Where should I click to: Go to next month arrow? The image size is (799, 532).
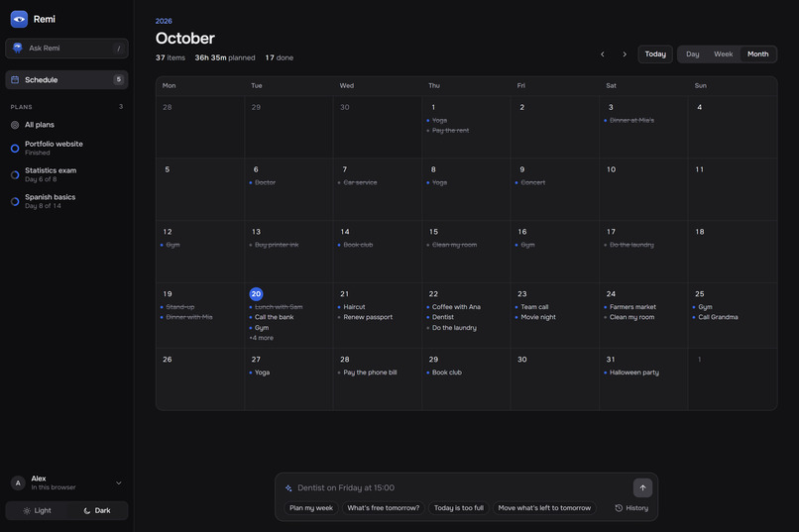(625, 53)
